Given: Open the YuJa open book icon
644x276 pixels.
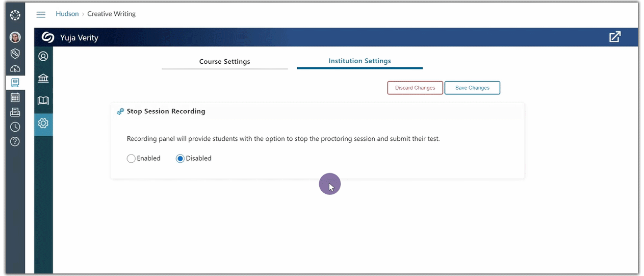Looking at the screenshot, I should pyautogui.click(x=43, y=101).
